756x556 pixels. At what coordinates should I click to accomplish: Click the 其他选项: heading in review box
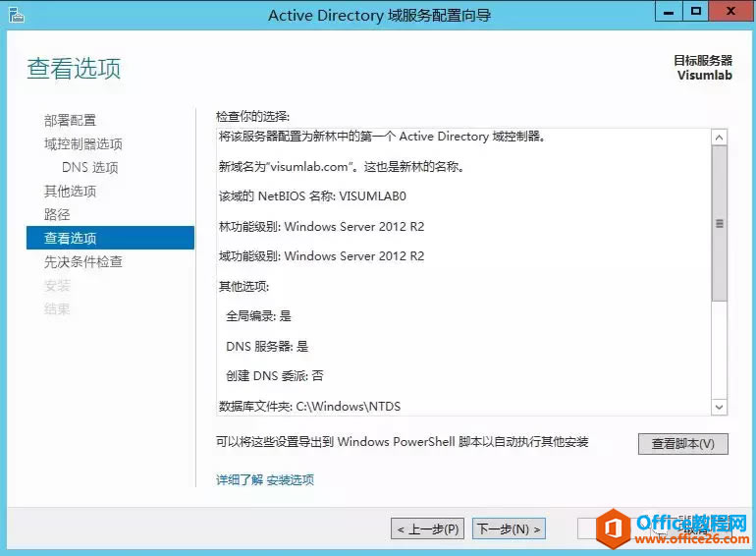[243, 287]
